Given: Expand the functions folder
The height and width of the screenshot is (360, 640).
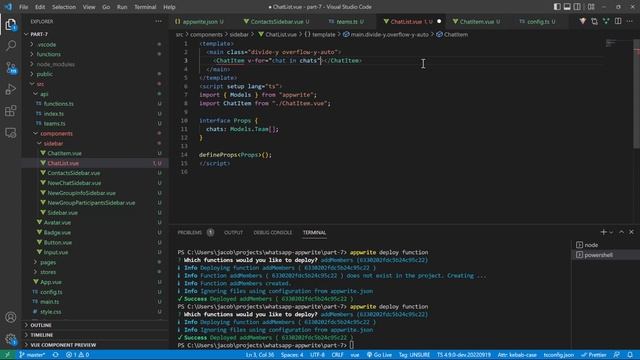Looking at the screenshot, I should pos(95,54).
